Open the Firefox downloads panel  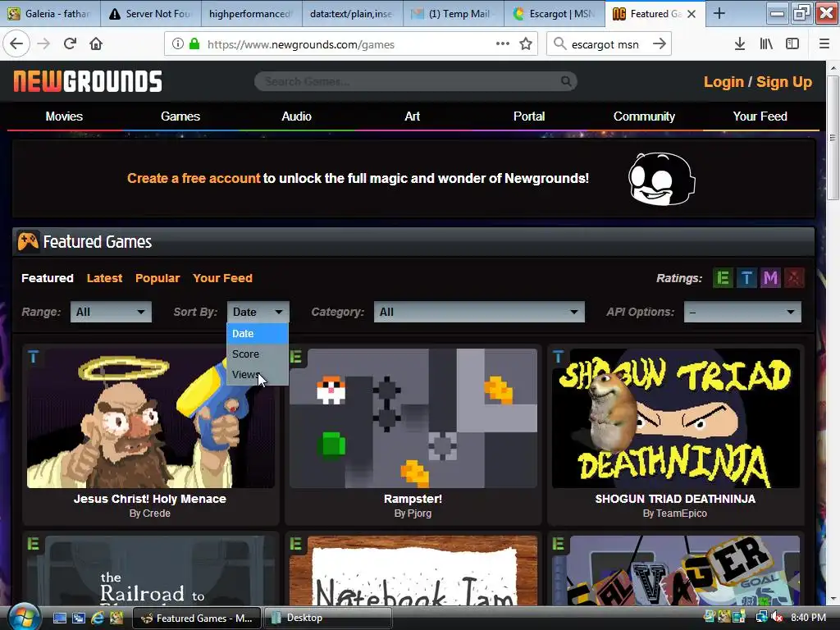pyautogui.click(x=740, y=44)
